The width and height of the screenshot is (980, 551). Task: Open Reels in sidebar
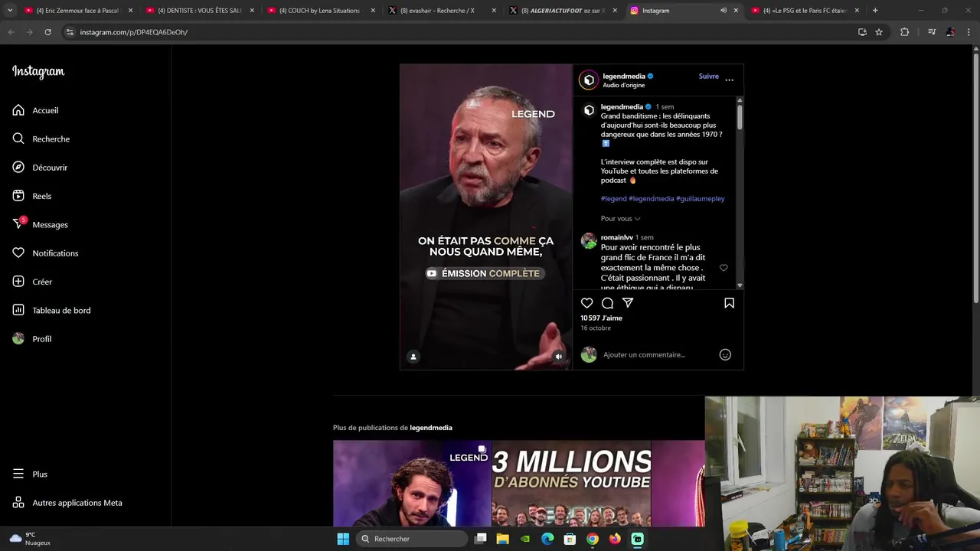pyautogui.click(x=32, y=196)
